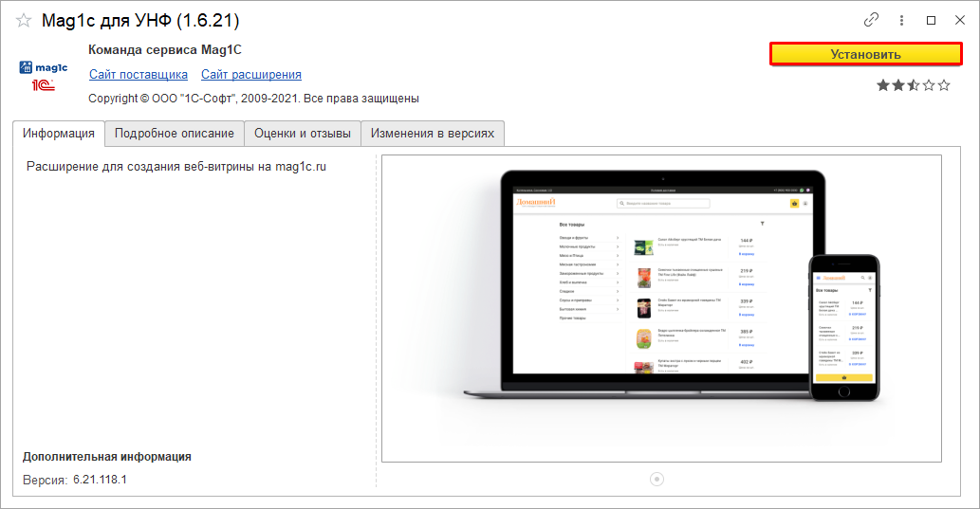
Task: Open the three-dot more options menu
Action: (x=901, y=20)
